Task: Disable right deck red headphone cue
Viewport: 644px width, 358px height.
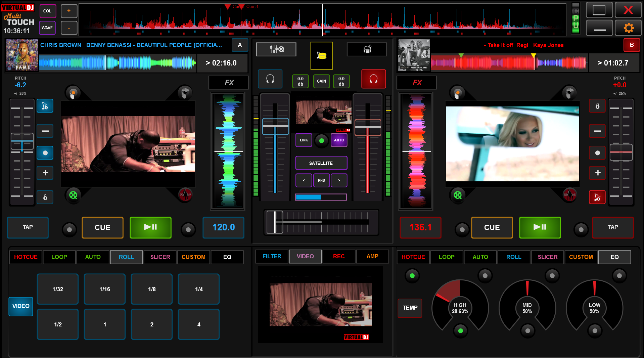Action: point(373,79)
